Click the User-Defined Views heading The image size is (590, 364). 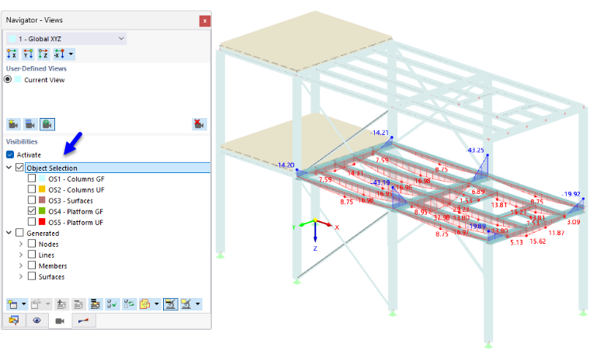coord(36,68)
